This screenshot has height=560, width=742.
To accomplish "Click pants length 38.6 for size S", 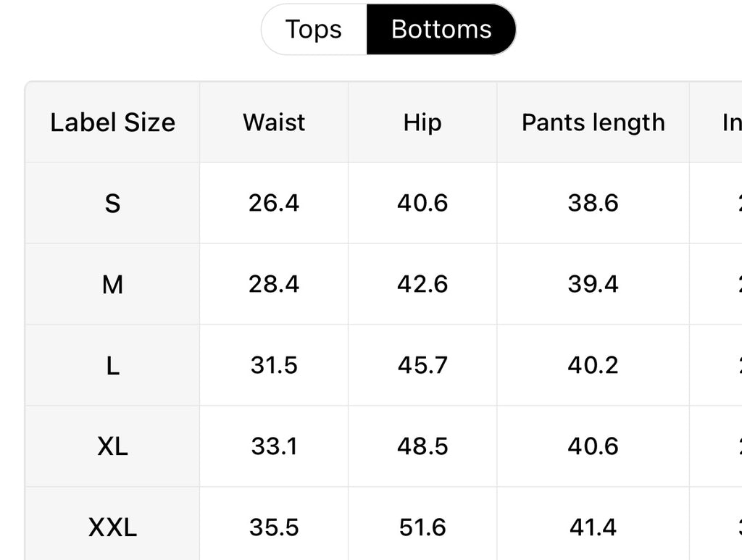I will coord(593,204).
